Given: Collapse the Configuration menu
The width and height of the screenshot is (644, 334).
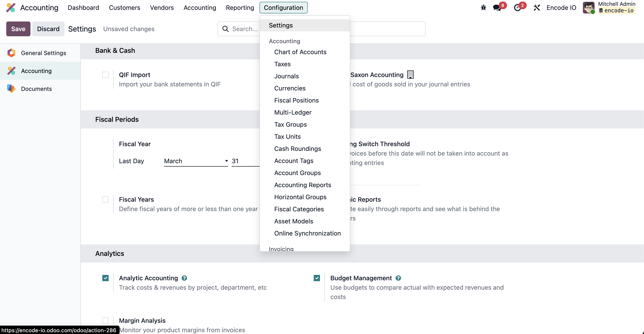Looking at the screenshot, I should point(283,8).
